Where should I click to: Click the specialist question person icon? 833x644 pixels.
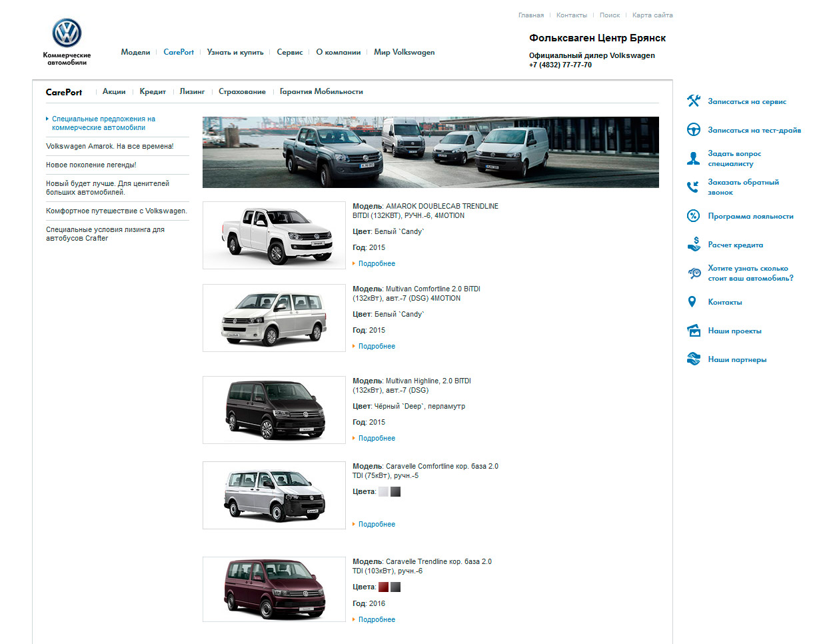click(x=693, y=159)
